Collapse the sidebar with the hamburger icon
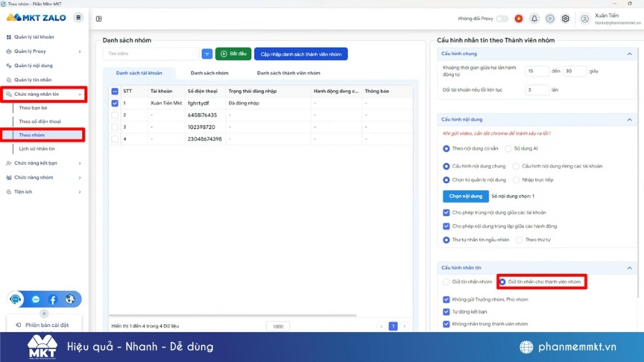 (78, 17)
